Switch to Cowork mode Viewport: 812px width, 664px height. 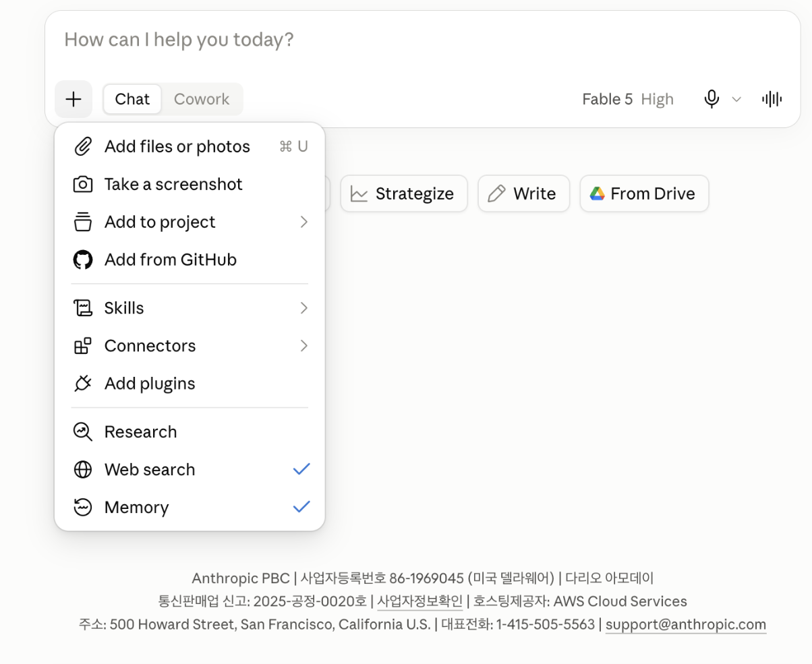click(x=202, y=99)
